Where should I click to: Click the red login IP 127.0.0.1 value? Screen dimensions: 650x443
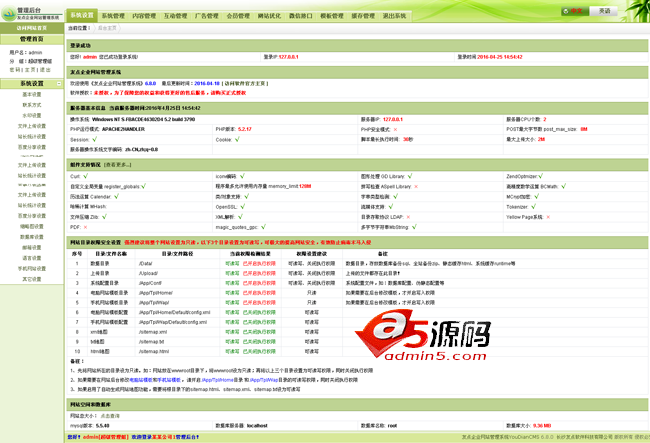(x=289, y=57)
